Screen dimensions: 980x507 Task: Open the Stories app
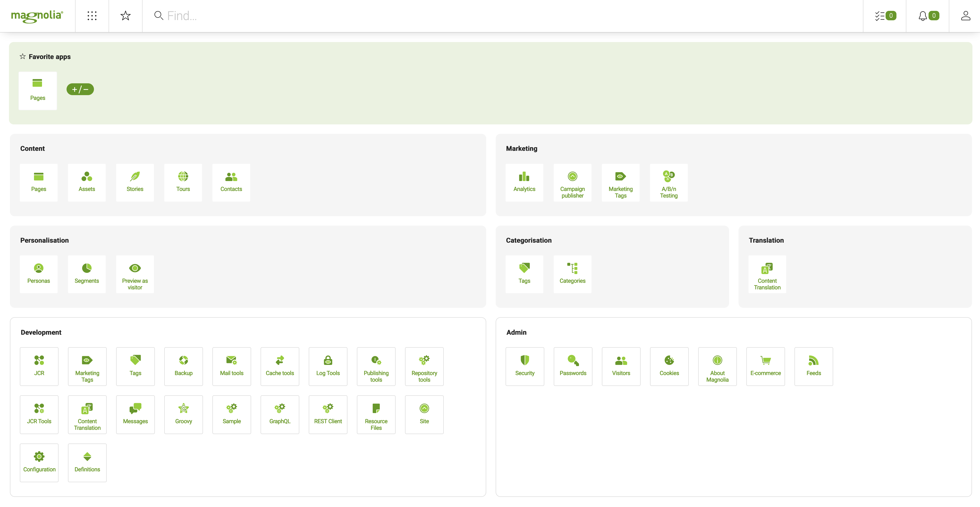135,182
